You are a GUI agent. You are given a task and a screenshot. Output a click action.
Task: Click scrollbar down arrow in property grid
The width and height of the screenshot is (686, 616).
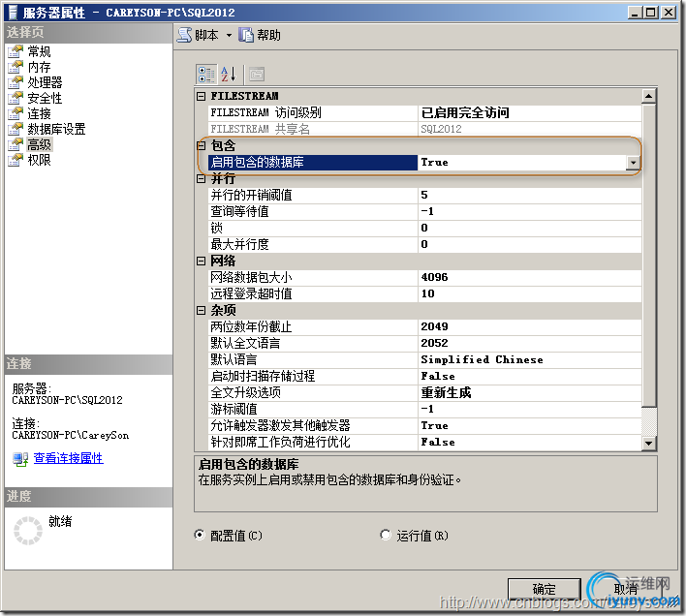coord(649,444)
